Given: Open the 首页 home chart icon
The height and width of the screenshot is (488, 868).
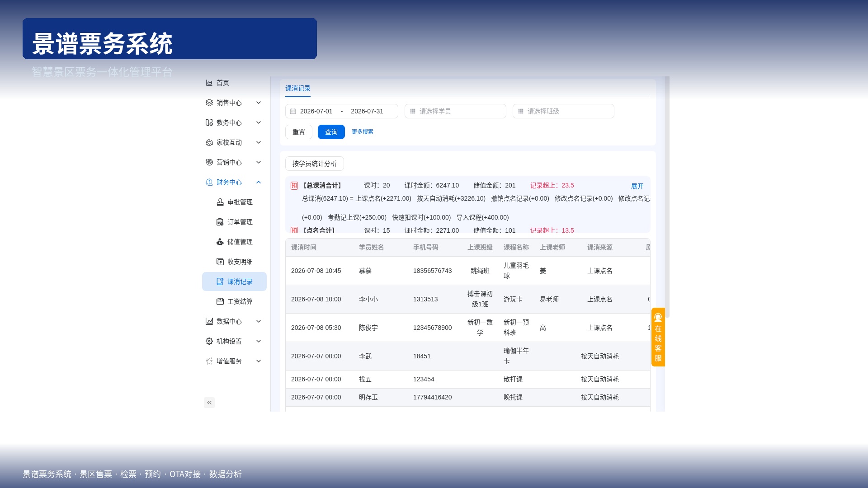Looking at the screenshot, I should coord(209,83).
